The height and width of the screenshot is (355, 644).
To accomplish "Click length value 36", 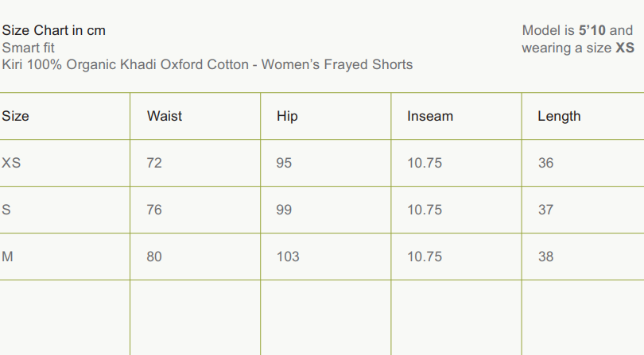I will tap(545, 163).
